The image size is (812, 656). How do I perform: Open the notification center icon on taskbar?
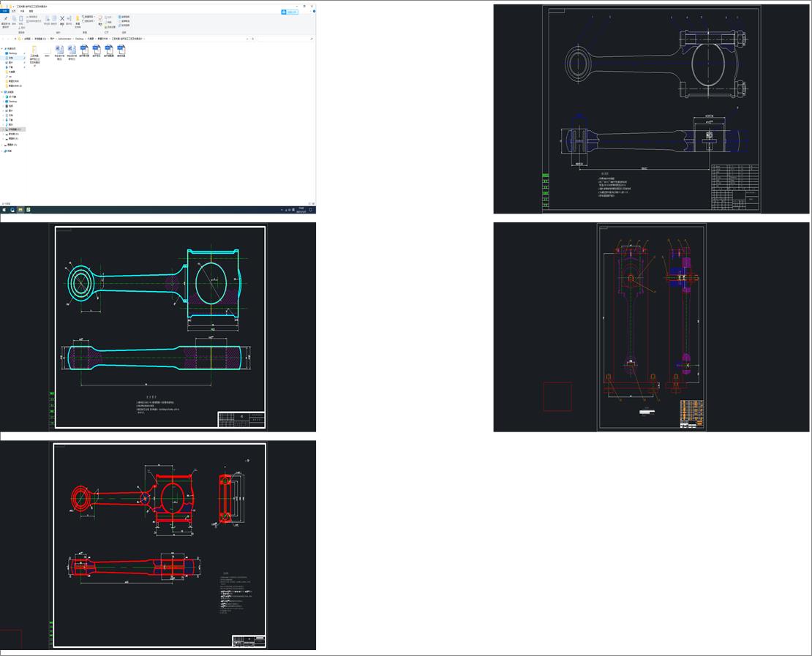click(x=311, y=210)
